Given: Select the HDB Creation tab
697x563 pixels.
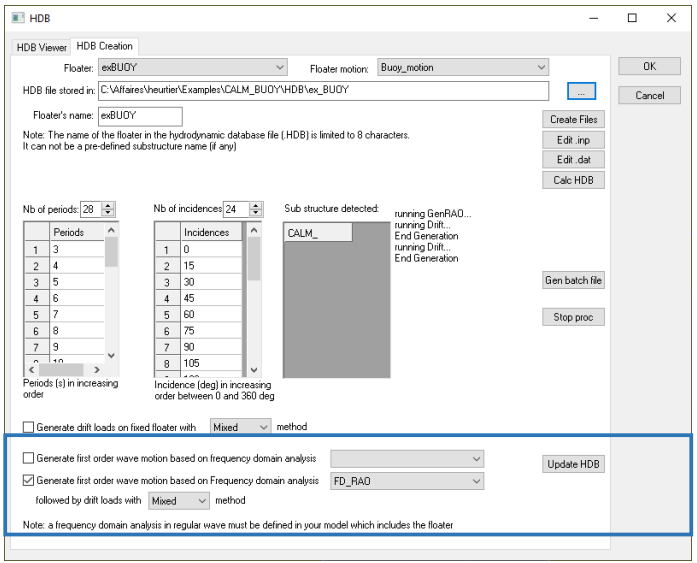Looking at the screenshot, I should [x=105, y=47].
